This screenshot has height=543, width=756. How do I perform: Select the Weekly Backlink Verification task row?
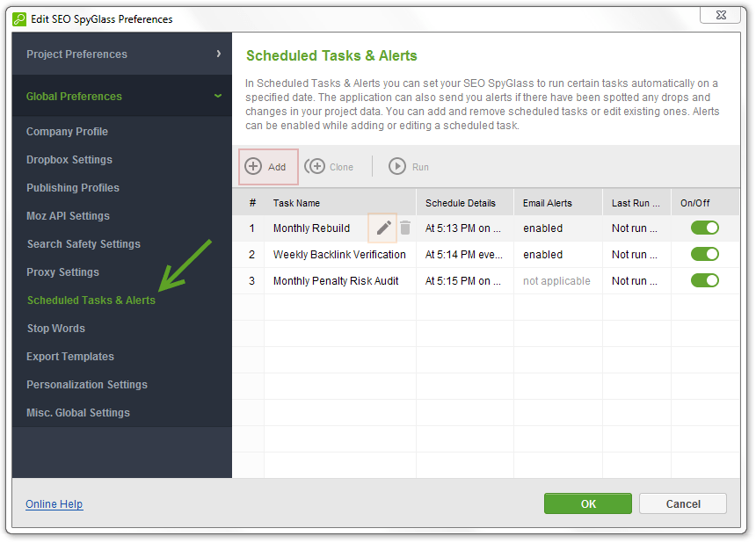pos(339,255)
